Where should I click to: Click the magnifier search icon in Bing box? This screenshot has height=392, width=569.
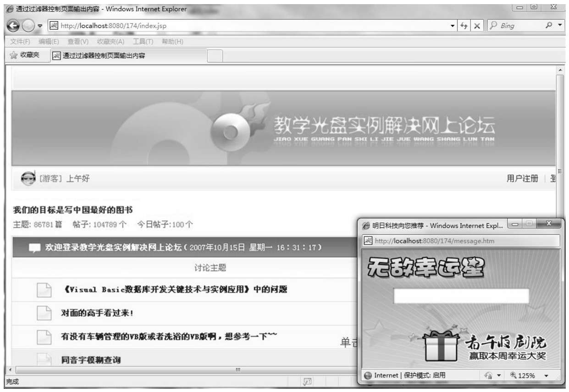(548, 26)
